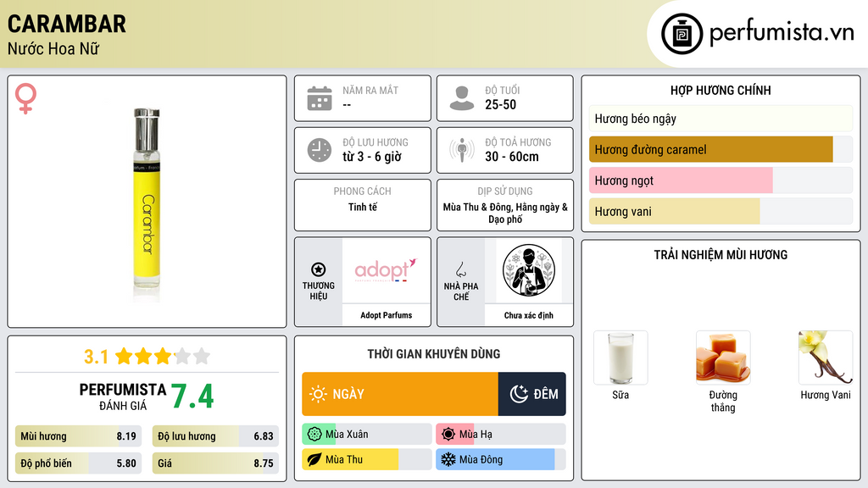Click the Adopt brand logo
Viewport: 868px width, 488px height.
386,270
